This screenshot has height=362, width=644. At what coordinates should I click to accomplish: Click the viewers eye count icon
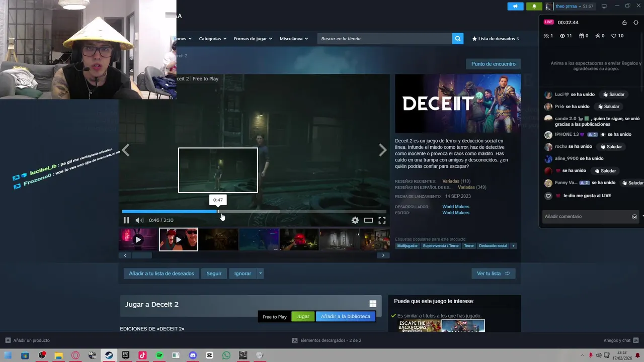tap(562, 36)
